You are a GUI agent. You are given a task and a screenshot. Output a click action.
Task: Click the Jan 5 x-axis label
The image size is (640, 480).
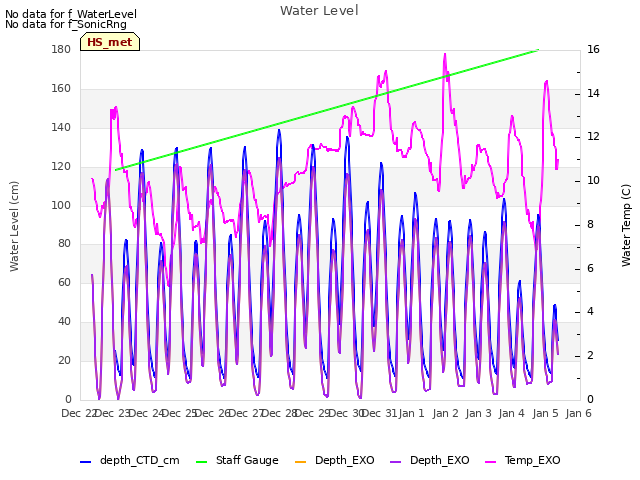click(545, 413)
